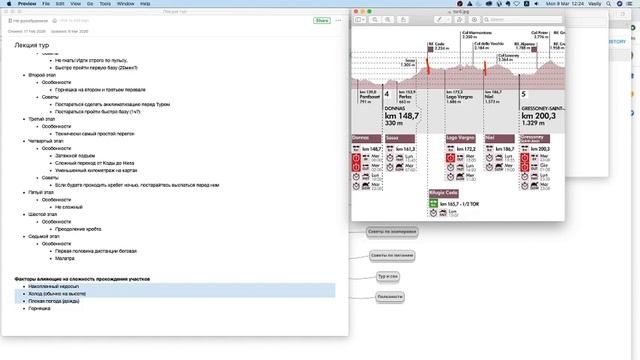Click the volume icon in menu bar

pos(536,4)
